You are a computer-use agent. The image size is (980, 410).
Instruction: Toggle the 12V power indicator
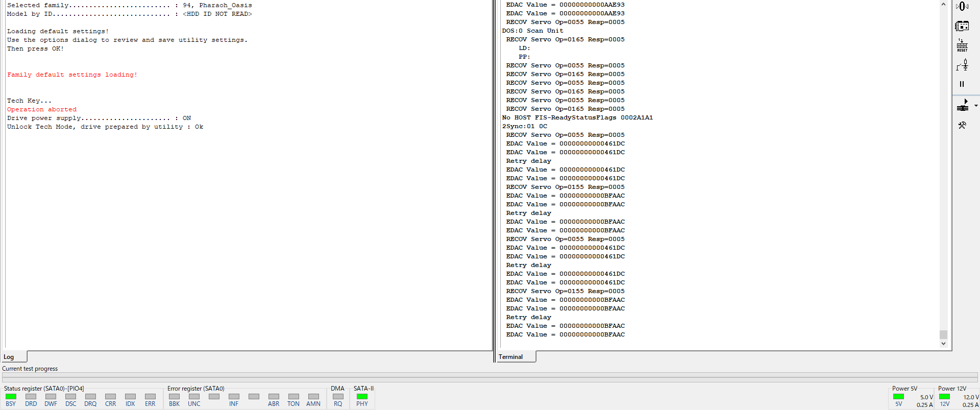pos(945,397)
